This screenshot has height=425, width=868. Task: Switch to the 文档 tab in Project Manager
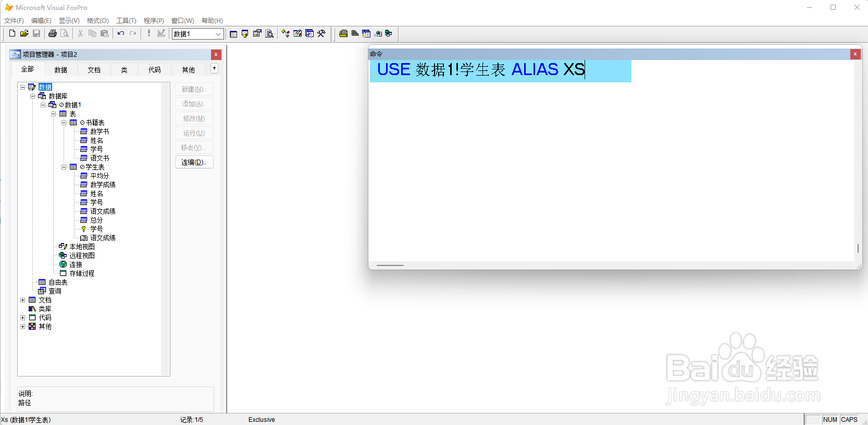click(x=94, y=70)
